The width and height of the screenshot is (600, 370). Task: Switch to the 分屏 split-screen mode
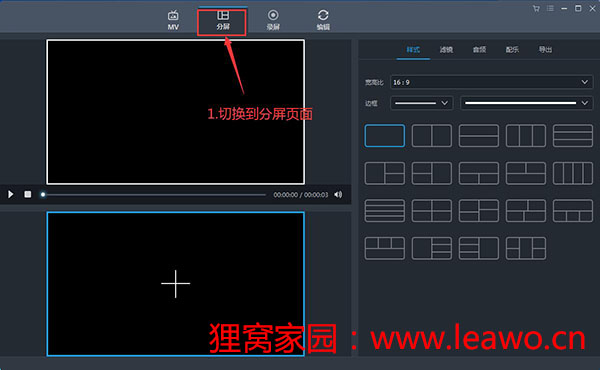coord(223,20)
